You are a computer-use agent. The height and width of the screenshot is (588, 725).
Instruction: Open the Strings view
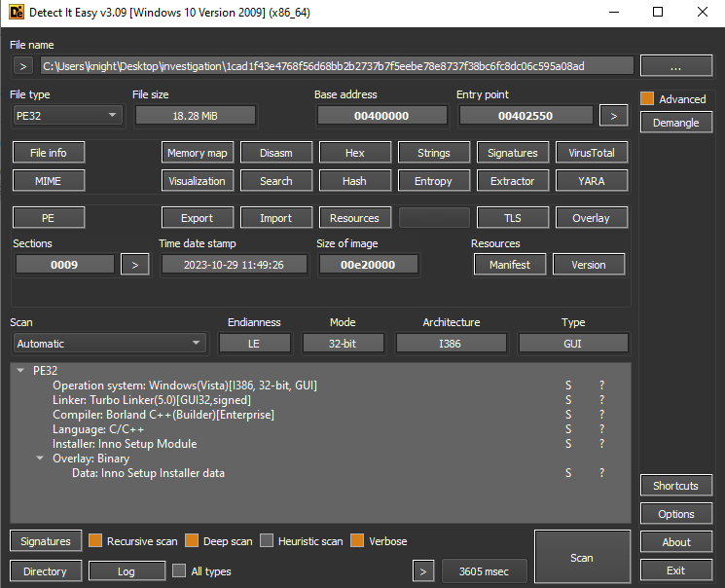(434, 153)
